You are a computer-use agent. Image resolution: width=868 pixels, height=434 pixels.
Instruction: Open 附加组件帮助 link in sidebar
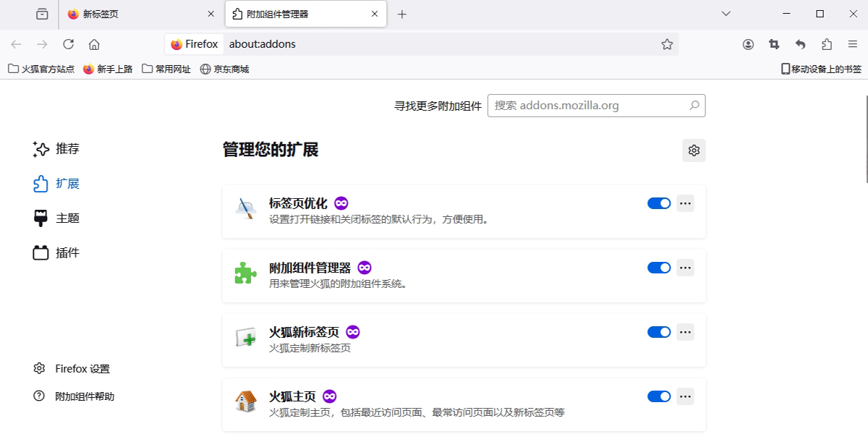[74, 396]
